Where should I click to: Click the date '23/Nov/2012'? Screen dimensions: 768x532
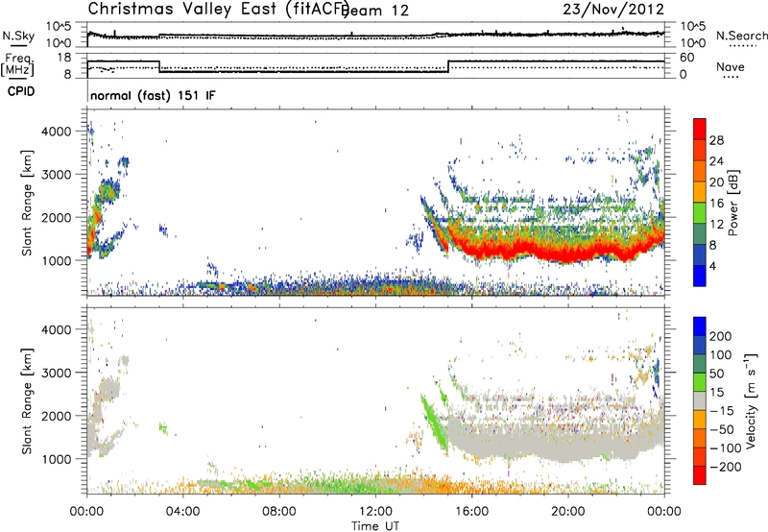pyautogui.click(x=613, y=9)
